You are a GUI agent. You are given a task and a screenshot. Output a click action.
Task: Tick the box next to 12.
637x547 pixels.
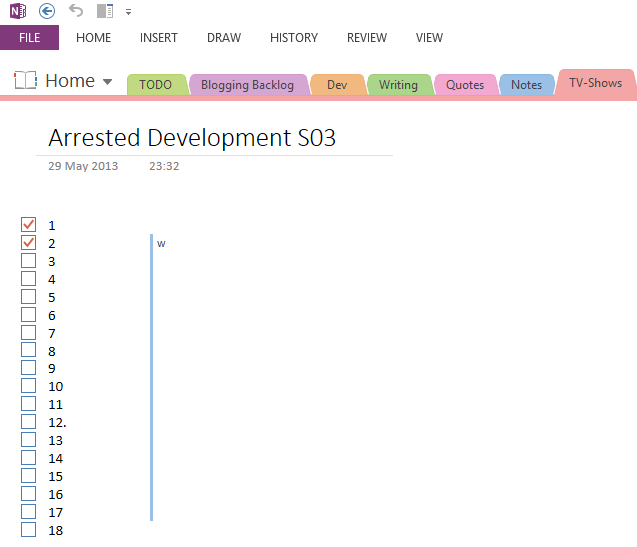click(28, 421)
